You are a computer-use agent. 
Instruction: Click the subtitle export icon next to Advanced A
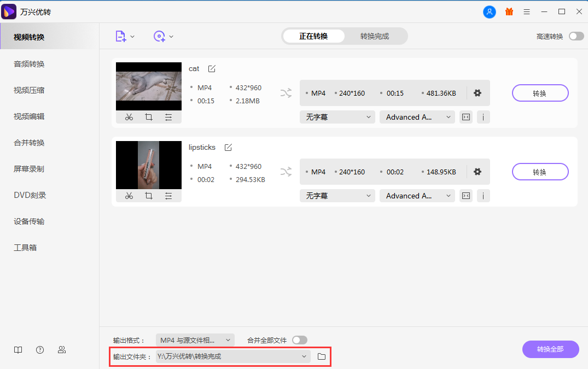(465, 116)
